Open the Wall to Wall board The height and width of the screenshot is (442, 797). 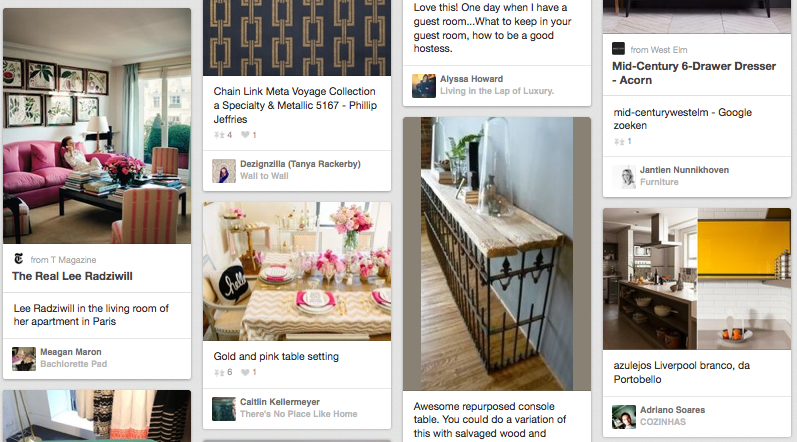pyautogui.click(x=264, y=176)
